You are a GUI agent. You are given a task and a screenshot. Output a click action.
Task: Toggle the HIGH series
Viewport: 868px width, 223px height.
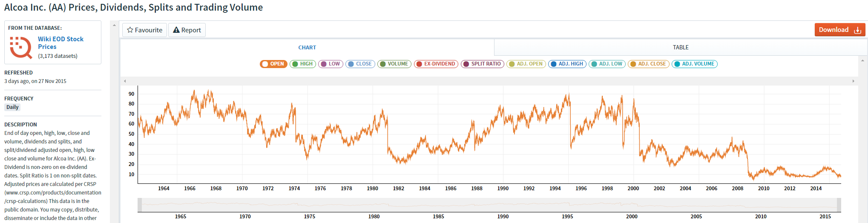point(303,64)
